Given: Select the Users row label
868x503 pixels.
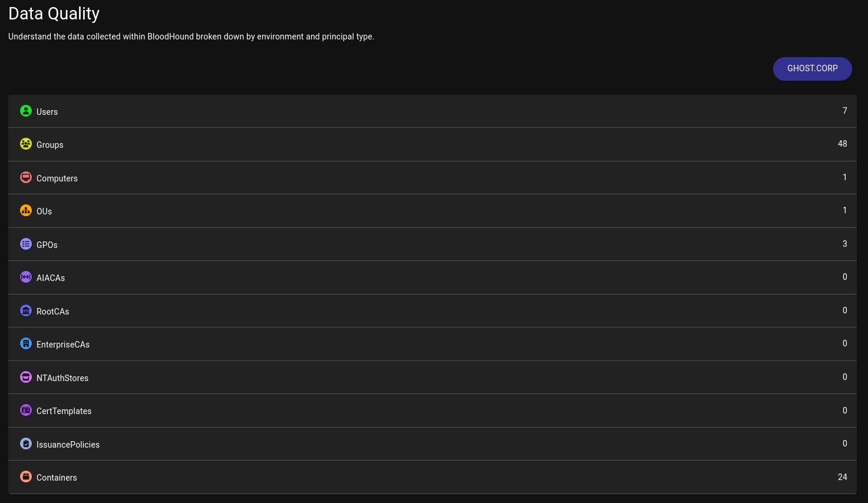Looking at the screenshot, I should coord(47,112).
